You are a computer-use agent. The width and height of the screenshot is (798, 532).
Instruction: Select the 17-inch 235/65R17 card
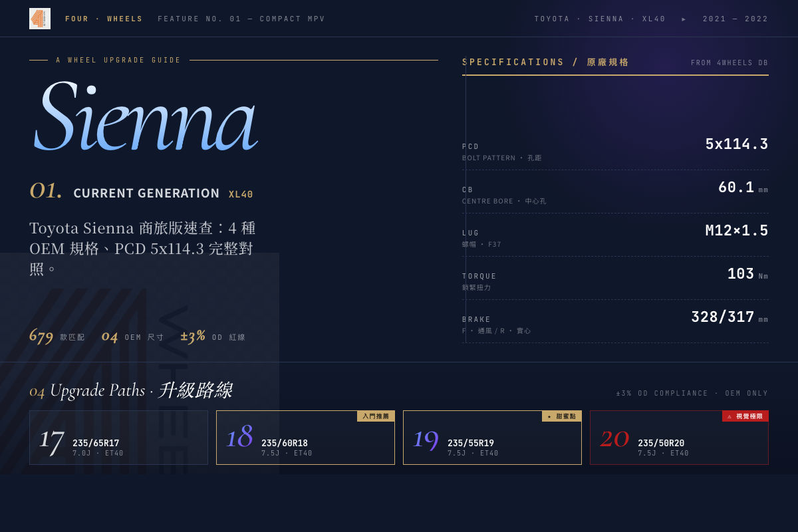pos(118,438)
